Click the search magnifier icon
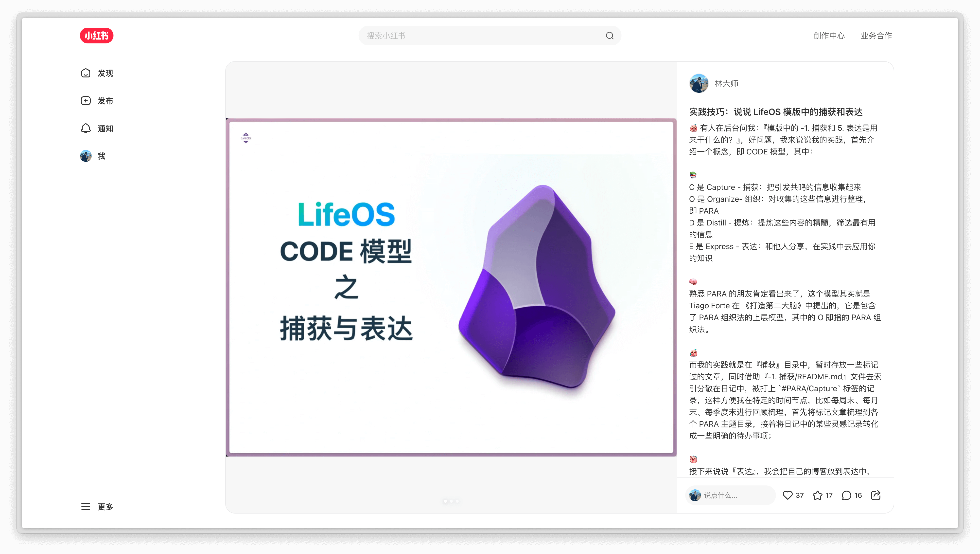 click(x=609, y=36)
